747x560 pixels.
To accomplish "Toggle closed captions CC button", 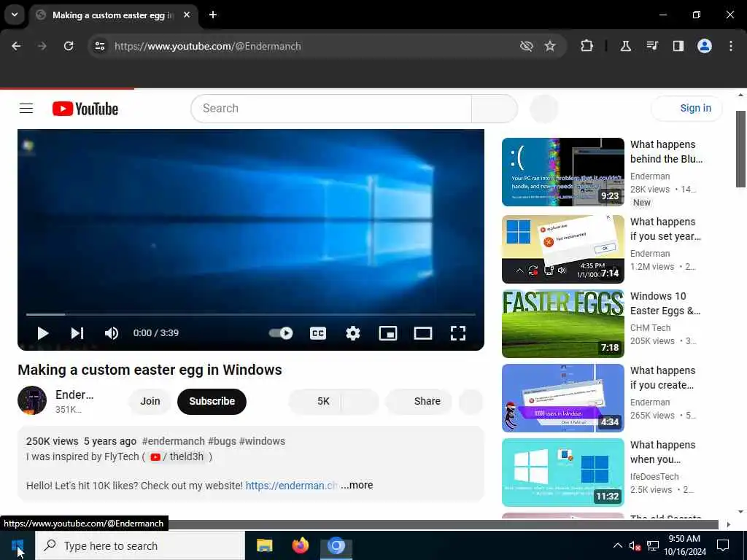I will pos(318,333).
